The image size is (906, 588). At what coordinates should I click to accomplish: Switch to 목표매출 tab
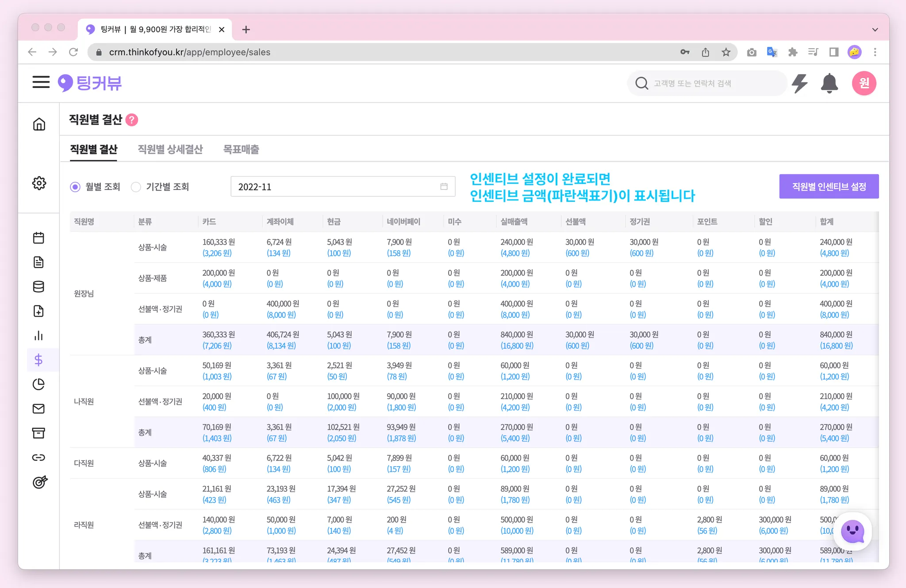click(x=241, y=150)
